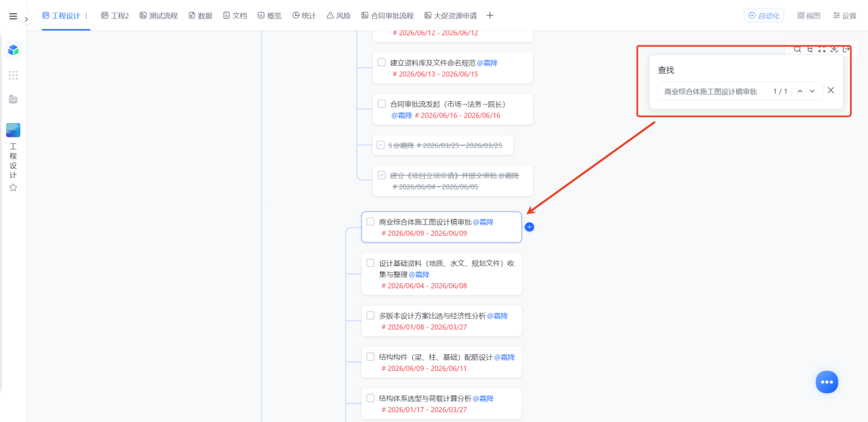Select the 工程设计 project thumbnail in sidebar
Image resolution: width=868 pixels, height=422 pixels.
click(x=13, y=130)
